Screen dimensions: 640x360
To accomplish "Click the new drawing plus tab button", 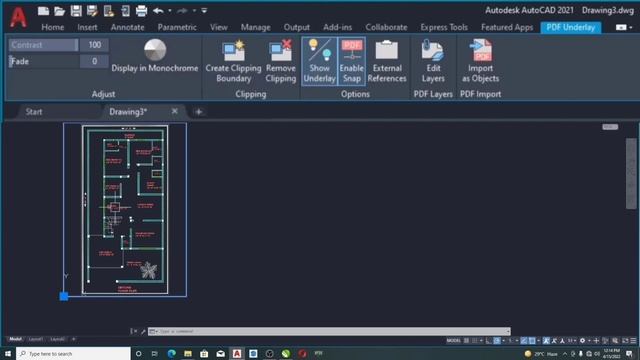I will tap(199, 111).
